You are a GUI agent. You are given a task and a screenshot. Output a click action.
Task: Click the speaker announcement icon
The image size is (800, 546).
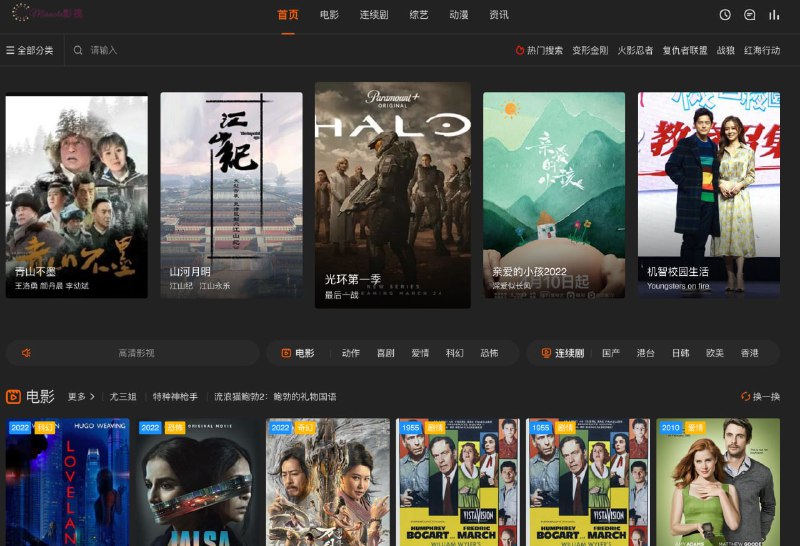(x=27, y=353)
